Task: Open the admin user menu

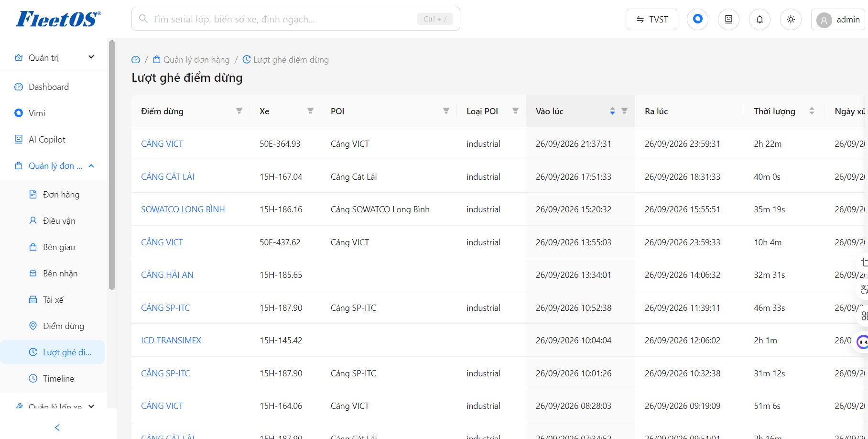Action: click(838, 20)
